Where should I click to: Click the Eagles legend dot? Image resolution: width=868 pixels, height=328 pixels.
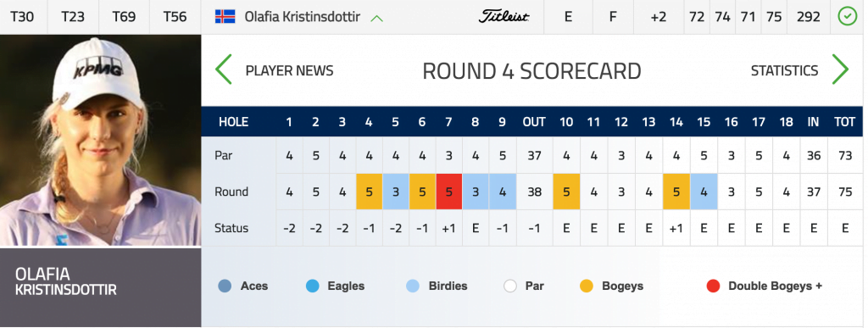[312, 286]
